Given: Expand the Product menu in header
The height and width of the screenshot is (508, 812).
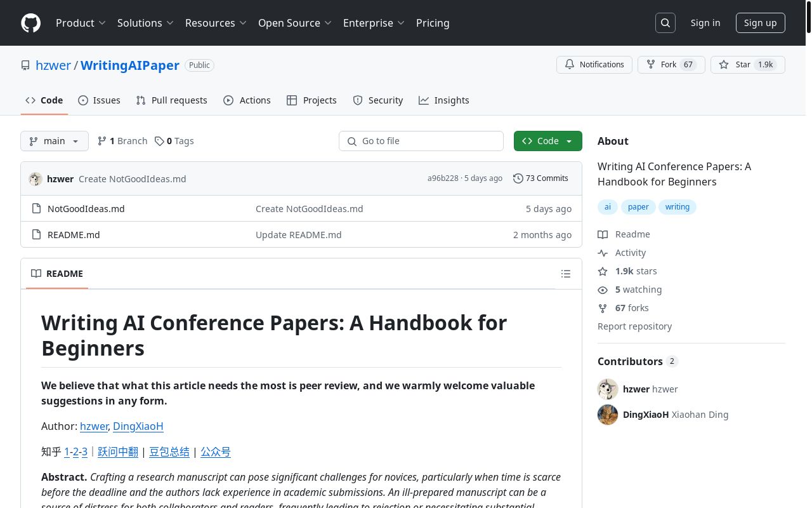Looking at the screenshot, I should point(81,23).
